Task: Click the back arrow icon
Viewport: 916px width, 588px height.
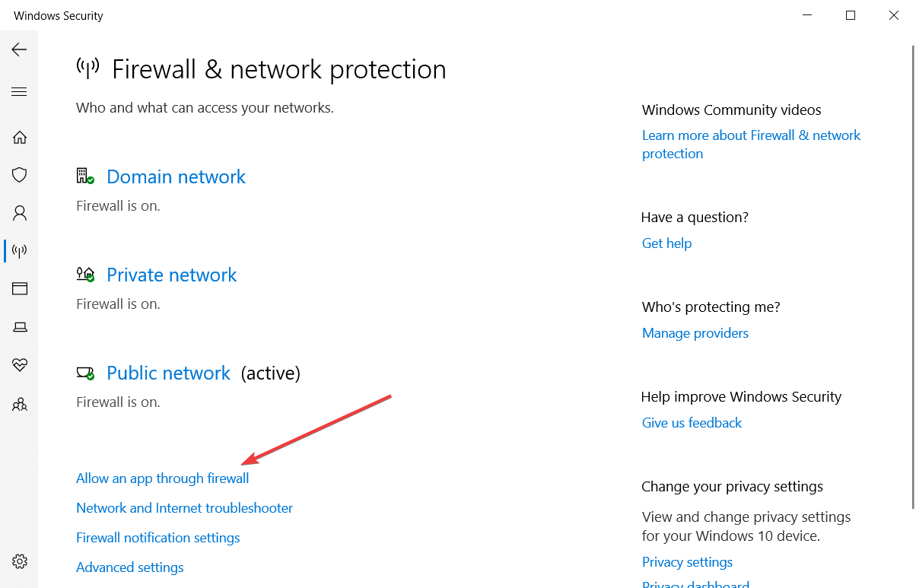Action: click(x=19, y=49)
